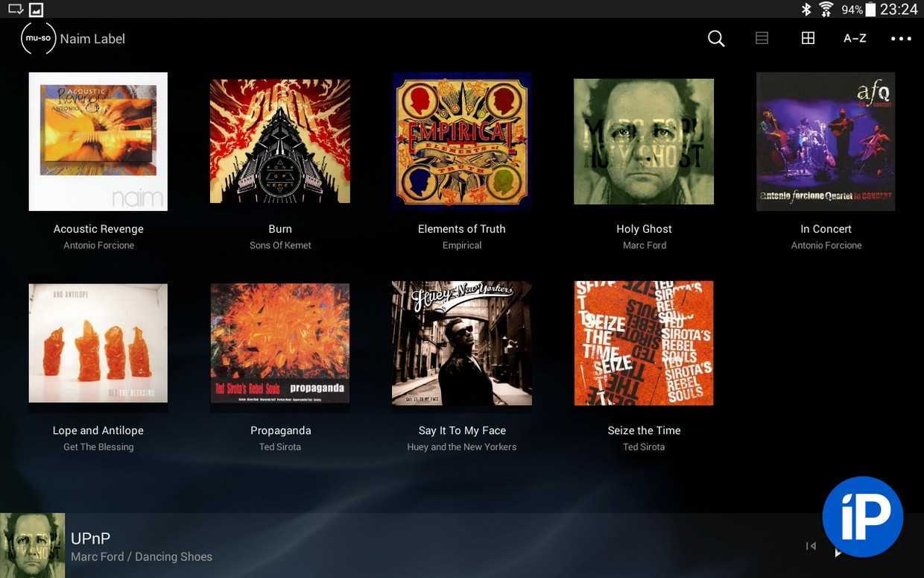
Task: Open the Acoustic Revenge album cover
Action: (98, 142)
